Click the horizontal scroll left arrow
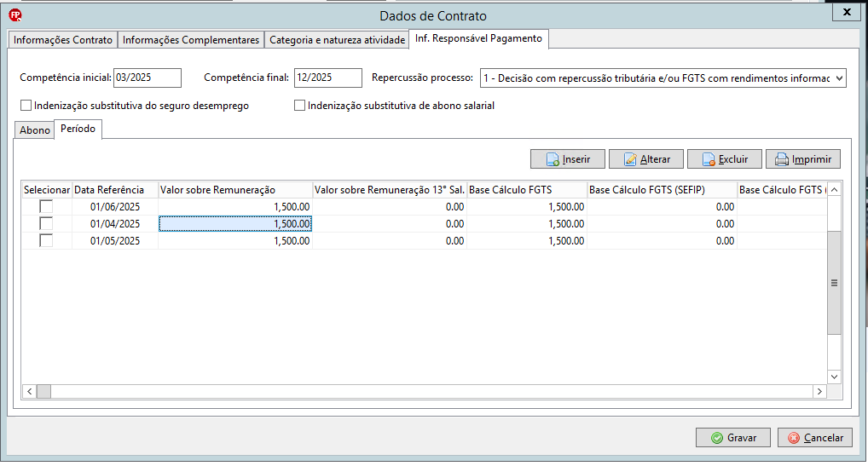This screenshot has height=466, width=868. tap(29, 391)
